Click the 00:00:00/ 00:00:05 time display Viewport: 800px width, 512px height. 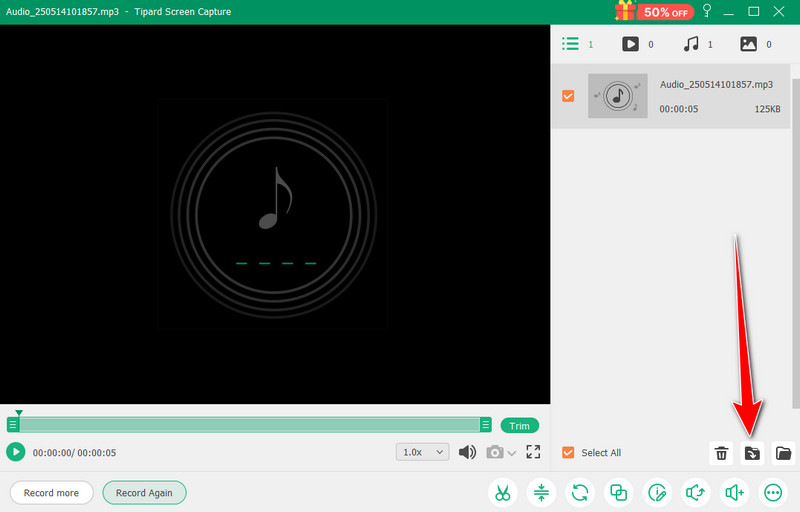[74, 452]
